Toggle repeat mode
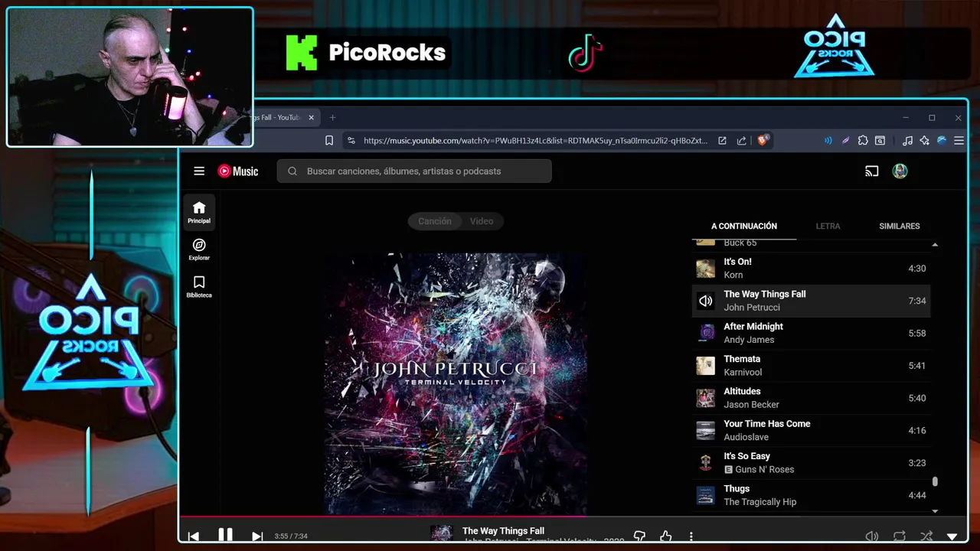980x551 pixels. (899, 536)
